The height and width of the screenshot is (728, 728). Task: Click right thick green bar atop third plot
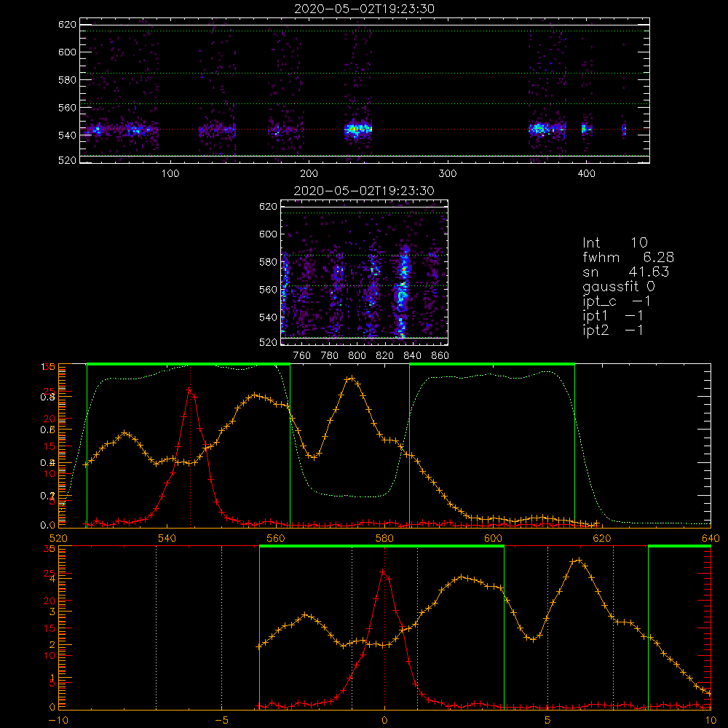pos(492,365)
